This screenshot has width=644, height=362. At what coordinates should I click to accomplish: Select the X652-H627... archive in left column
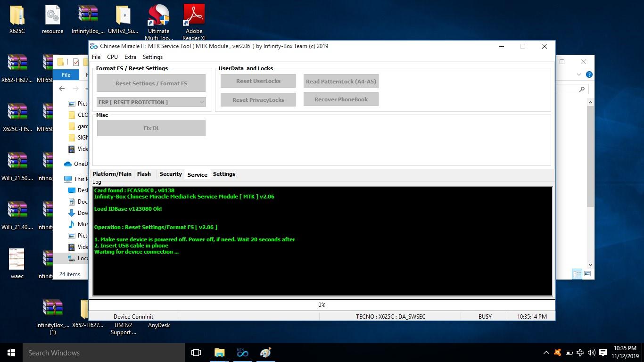click(17, 69)
